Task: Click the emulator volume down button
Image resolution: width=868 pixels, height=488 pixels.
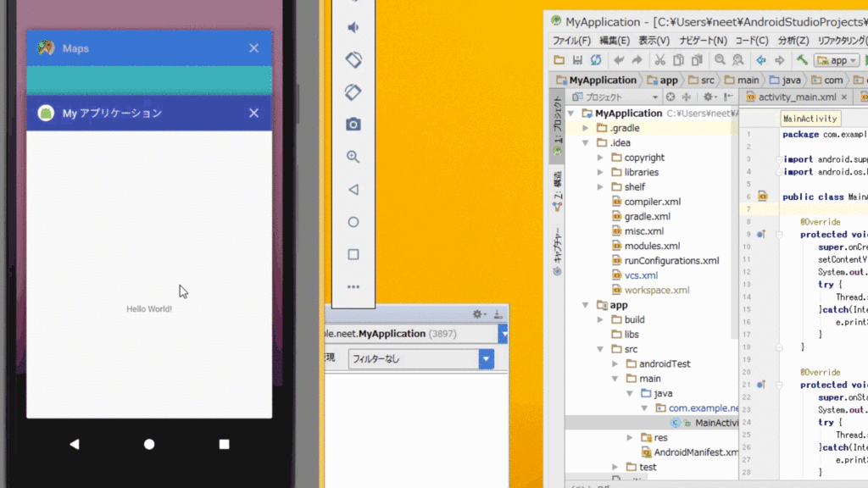Action: 353,27
